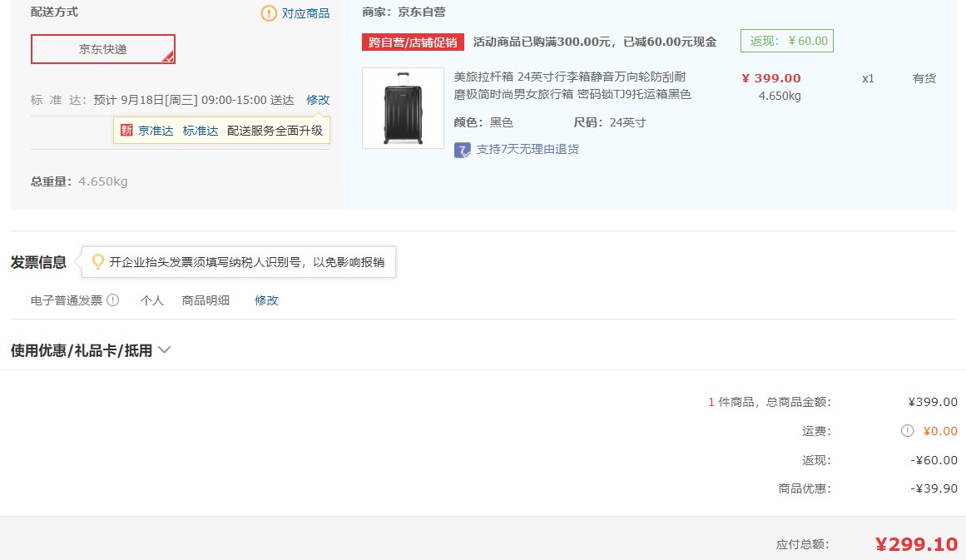Click the info icon beside shipping fee ¥0.00
The width and height of the screenshot is (966, 560).
[908, 431]
